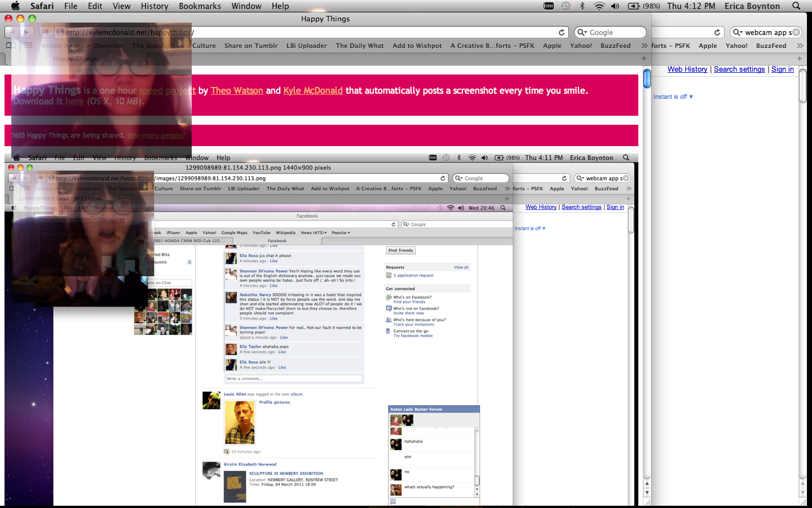This screenshot has width=812, height=508.
Task: Open the LBi Uploader bookmark
Action: (x=307, y=46)
